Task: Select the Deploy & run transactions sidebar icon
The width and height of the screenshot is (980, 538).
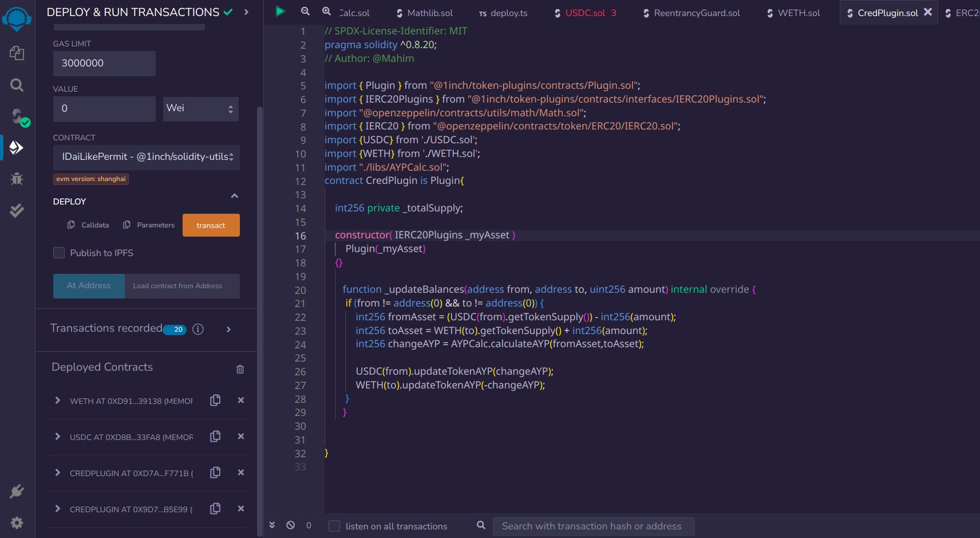Action: [16, 148]
